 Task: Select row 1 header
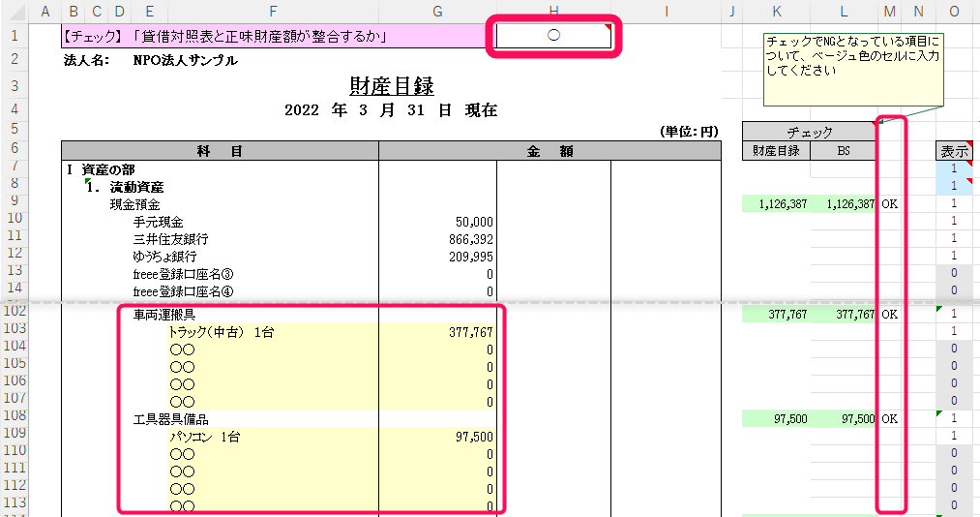coord(15,36)
